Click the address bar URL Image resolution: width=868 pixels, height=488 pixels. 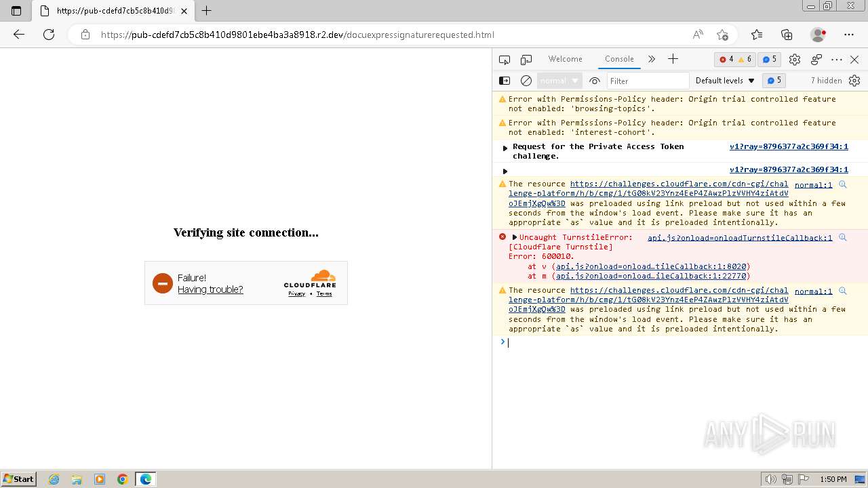tap(297, 35)
